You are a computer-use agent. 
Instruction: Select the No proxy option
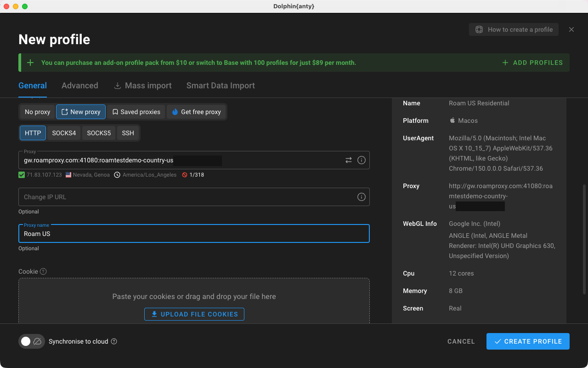pyautogui.click(x=38, y=112)
